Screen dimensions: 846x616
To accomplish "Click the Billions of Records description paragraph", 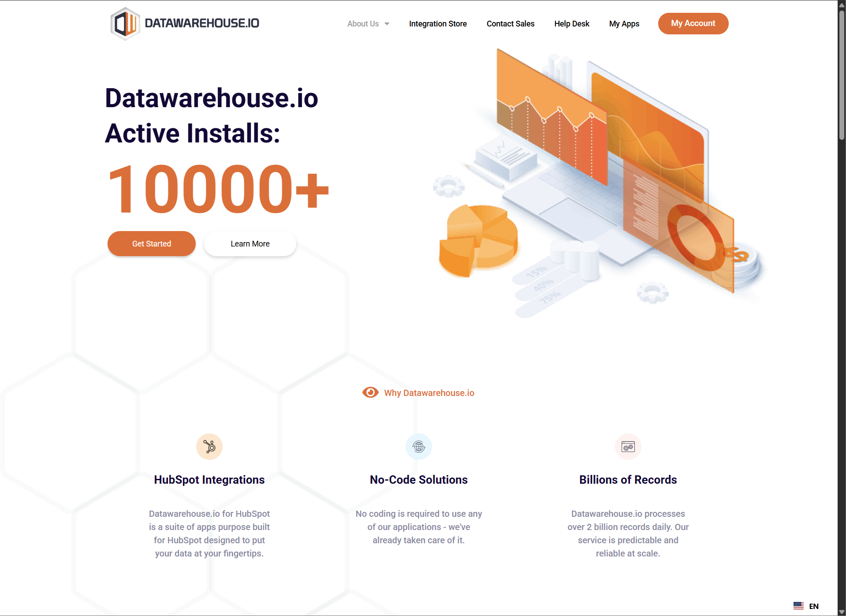I will point(628,534).
